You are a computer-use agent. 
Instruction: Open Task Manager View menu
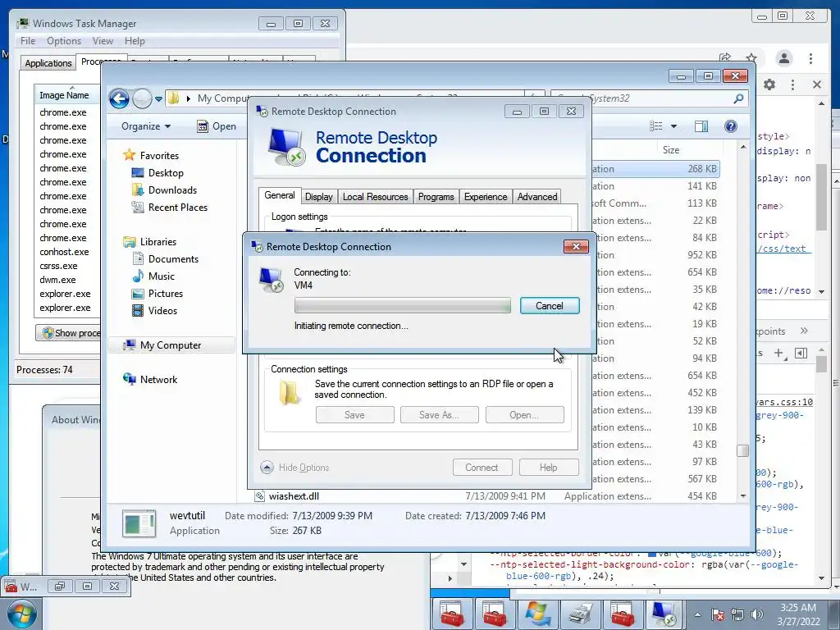pyautogui.click(x=103, y=41)
